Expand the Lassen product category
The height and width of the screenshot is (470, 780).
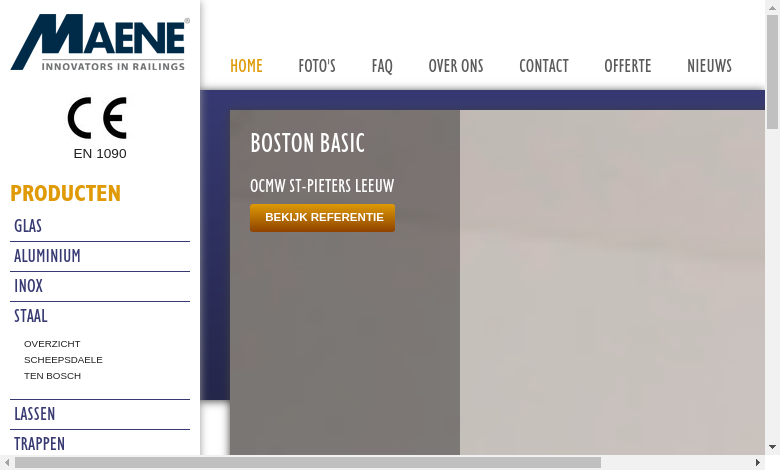point(35,414)
